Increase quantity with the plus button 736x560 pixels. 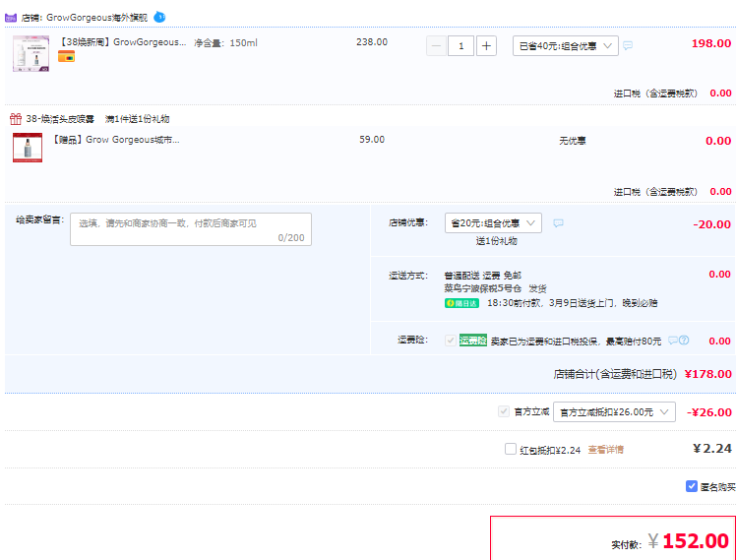[x=486, y=46]
